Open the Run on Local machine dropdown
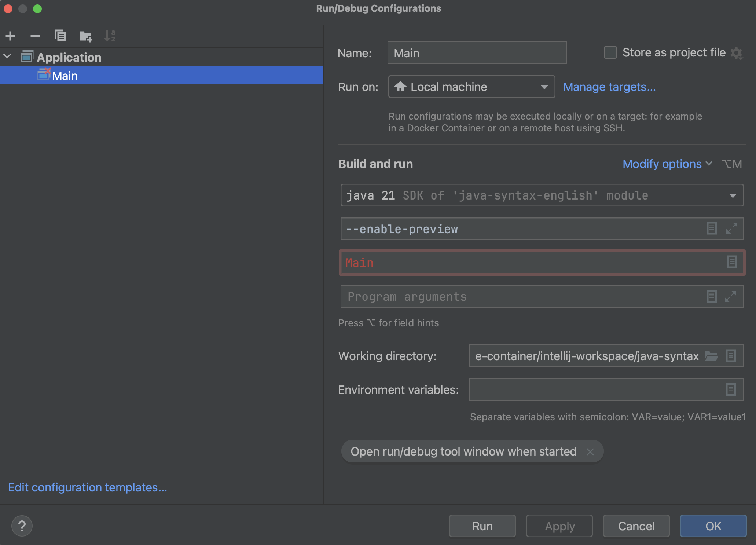Viewport: 756px width, 545px height. pos(471,87)
